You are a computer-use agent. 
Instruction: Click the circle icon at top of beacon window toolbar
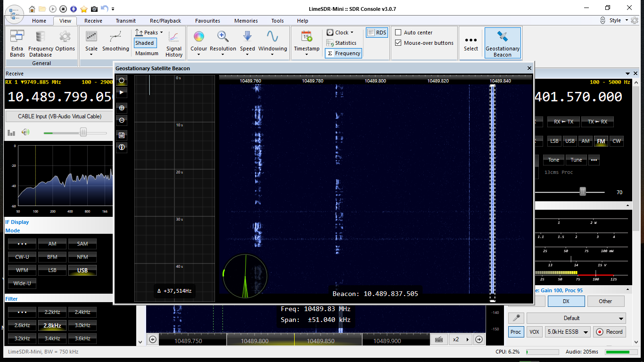pyautogui.click(x=122, y=81)
